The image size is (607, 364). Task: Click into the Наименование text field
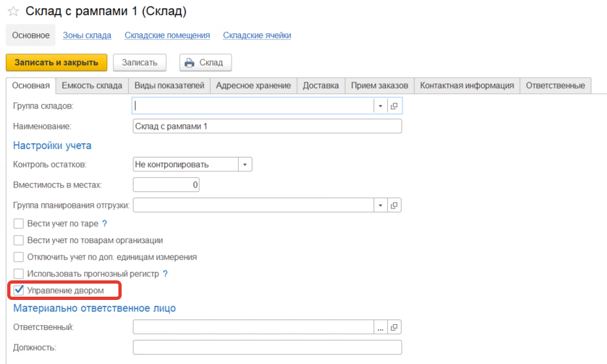[267, 125]
